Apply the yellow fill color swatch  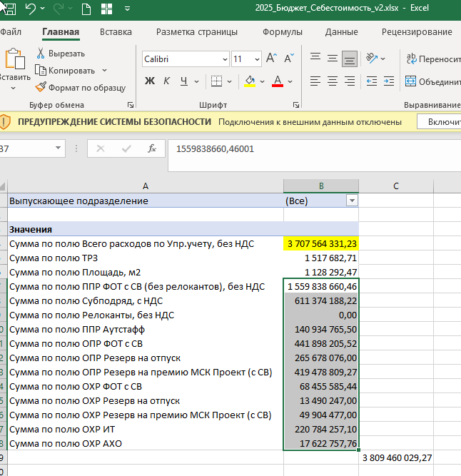[250, 81]
